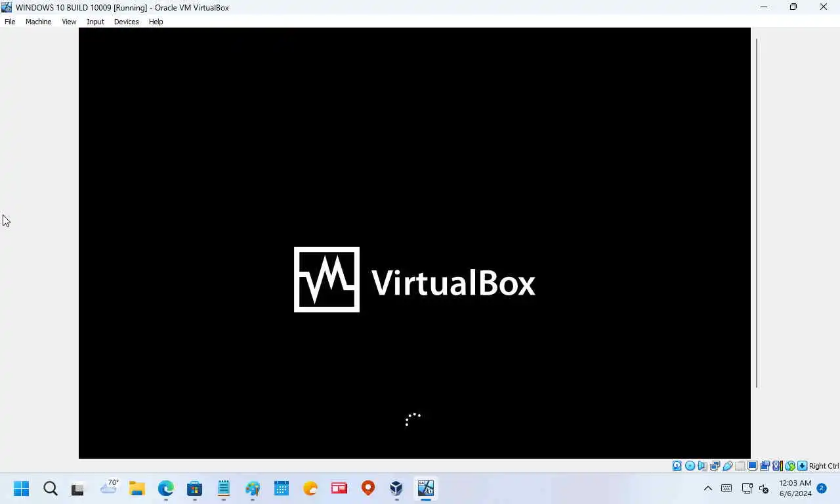840x504 pixels.
Task: Open notifications badge showing 2
Action: [x=822, y=488]
